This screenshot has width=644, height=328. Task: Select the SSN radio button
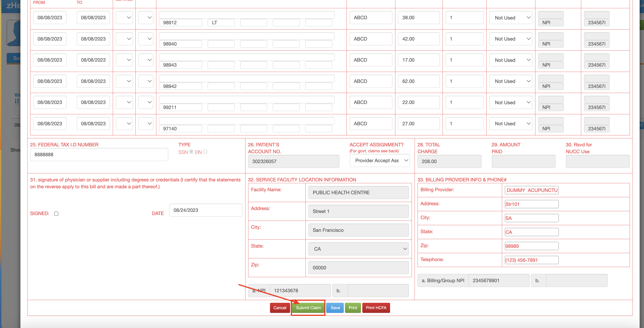pyautogui.click(x=191, y=152)
